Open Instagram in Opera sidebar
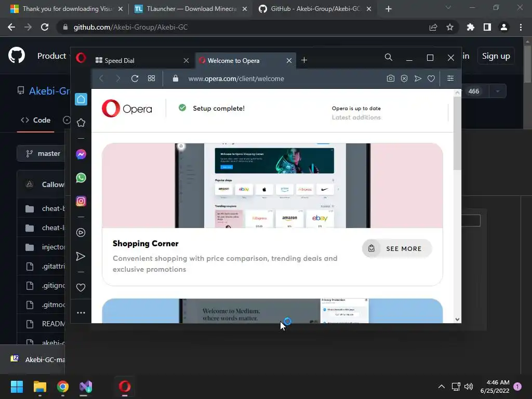Image resolution: width=532 pixels, height=399 pixels. 81,201
